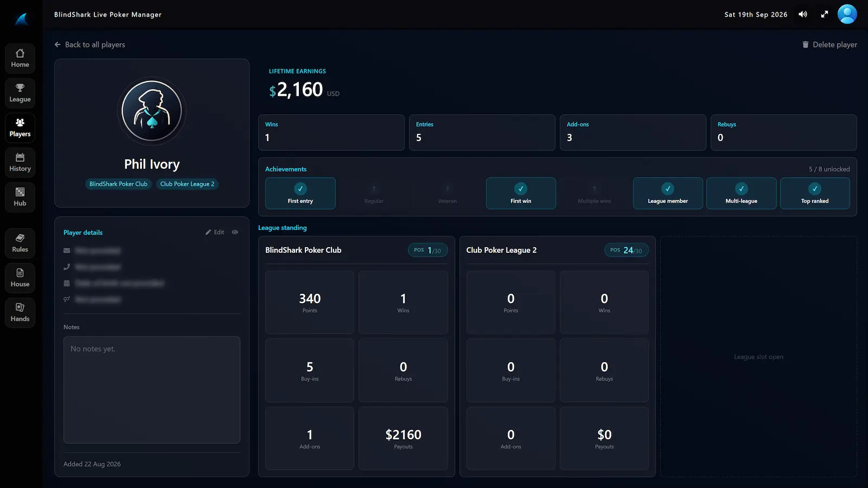Click the locked Multiple wins achievement
Image resolution: width=868 pixels, height=488 pixels.
pyautogui.click(x=595, y=193)
